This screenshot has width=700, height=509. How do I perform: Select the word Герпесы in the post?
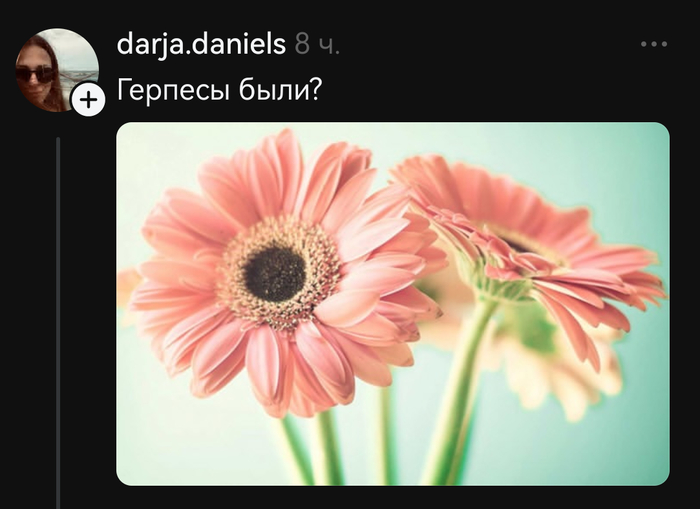point(173,90)
